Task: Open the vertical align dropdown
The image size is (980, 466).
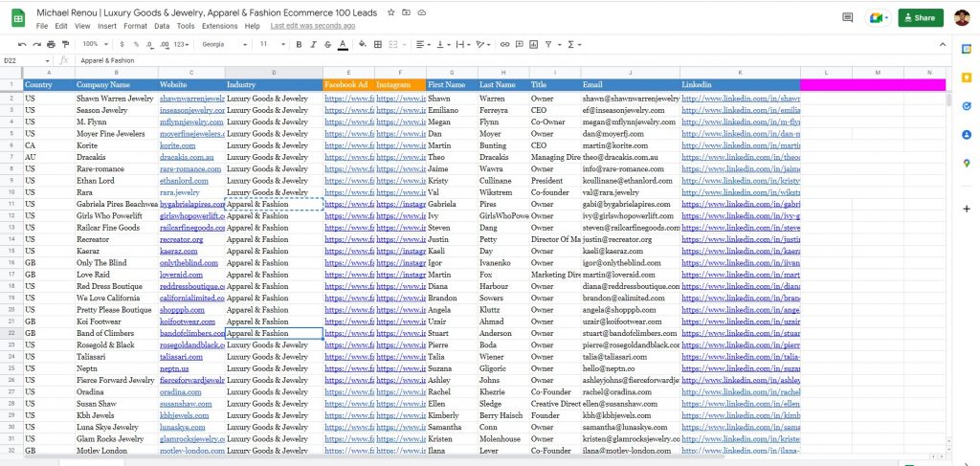Action: click(x=443, y=44)
